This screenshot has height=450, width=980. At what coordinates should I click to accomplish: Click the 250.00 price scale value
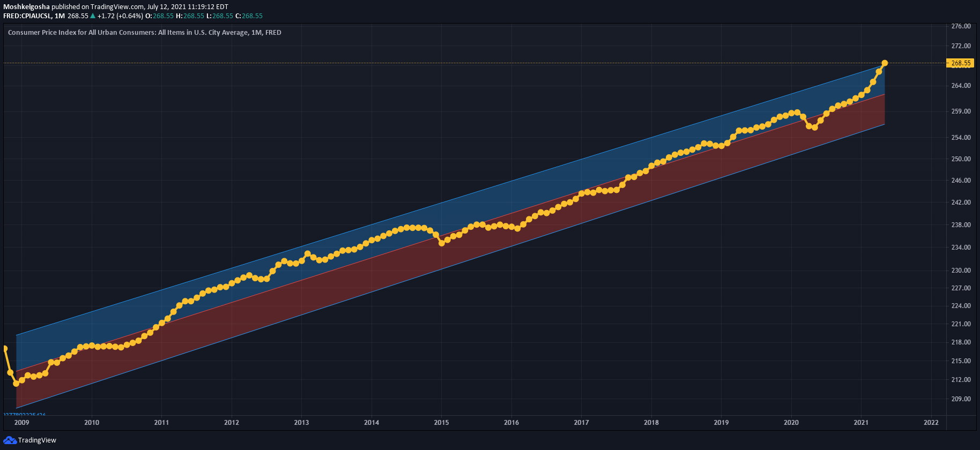coord(961,159)
